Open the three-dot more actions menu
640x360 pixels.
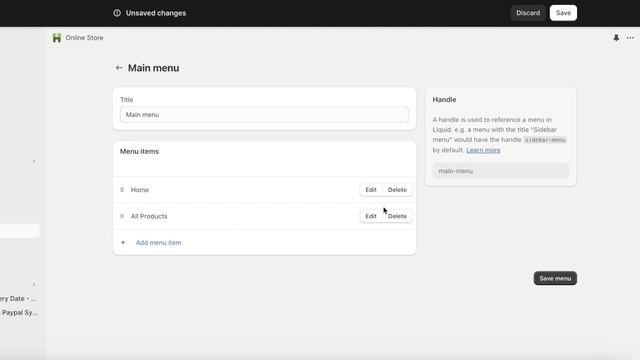630,38
